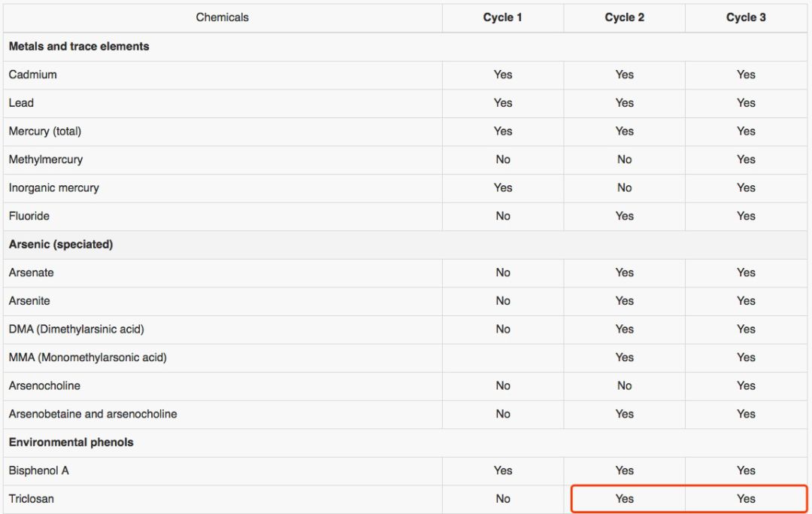
Task: Click the Metals and trace elements heading
Action: click(79, 46)
